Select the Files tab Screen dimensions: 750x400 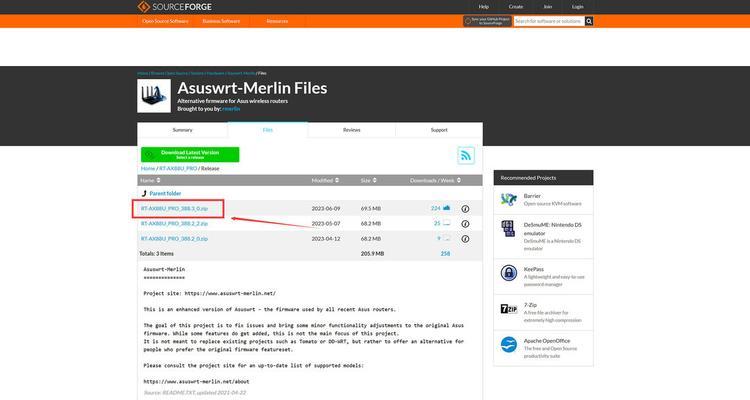tap(267, 130)
